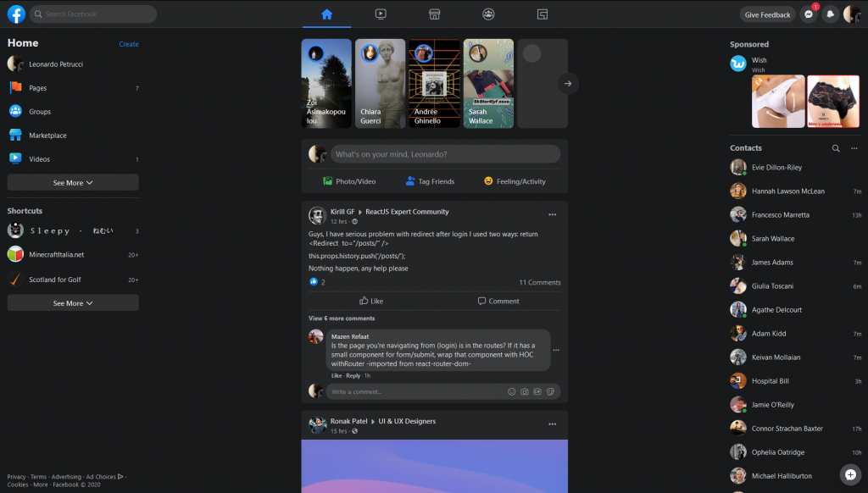Expand See More under Home menu
This screenshot has width=868, height=493.
tap(73, 183)
